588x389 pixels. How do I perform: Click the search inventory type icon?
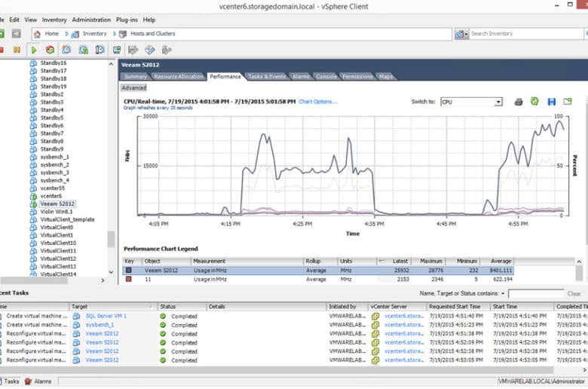tap(459, 34)
